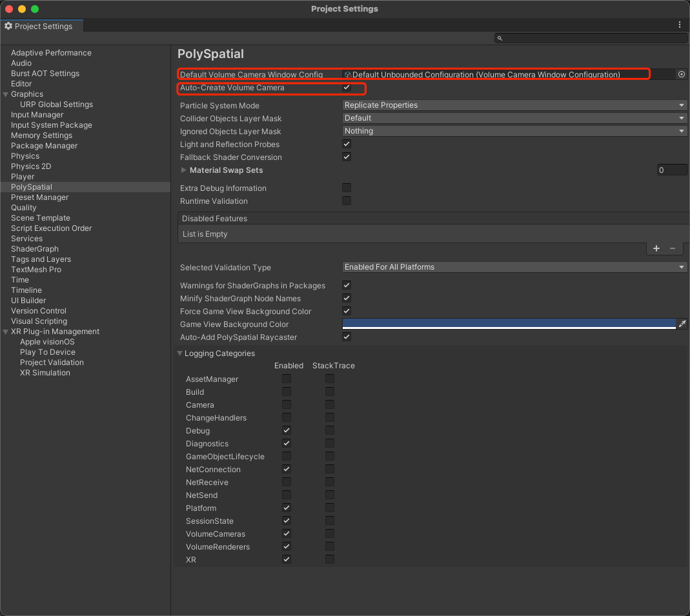Disable Auto-Create Volume Camera checkbox
690x616 pixels.
[347, 87]
